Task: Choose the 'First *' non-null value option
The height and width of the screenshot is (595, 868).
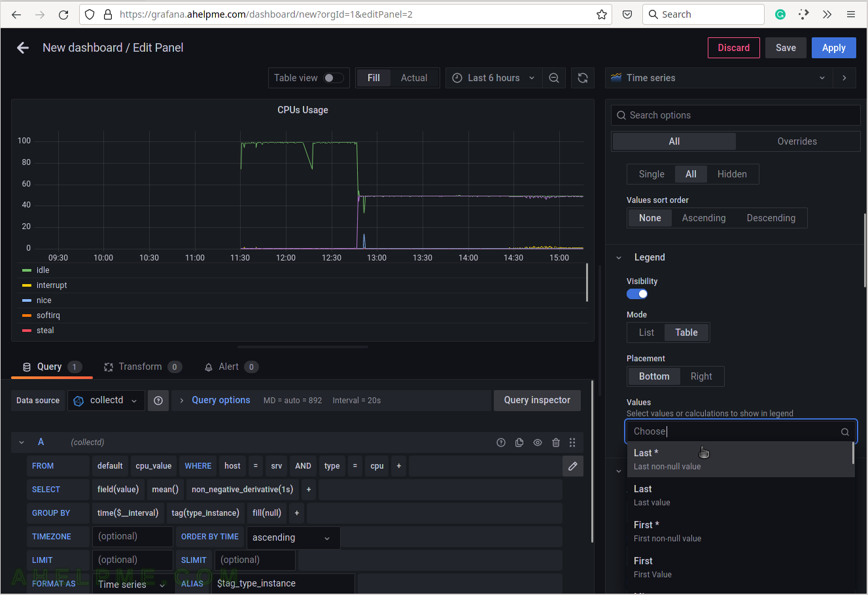Action: click(x=740, y=532)
